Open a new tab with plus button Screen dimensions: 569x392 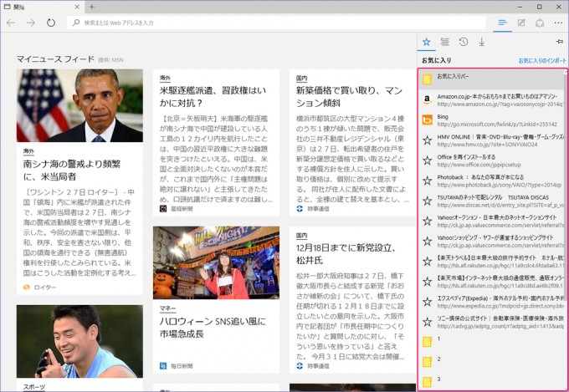pos(92,7)
